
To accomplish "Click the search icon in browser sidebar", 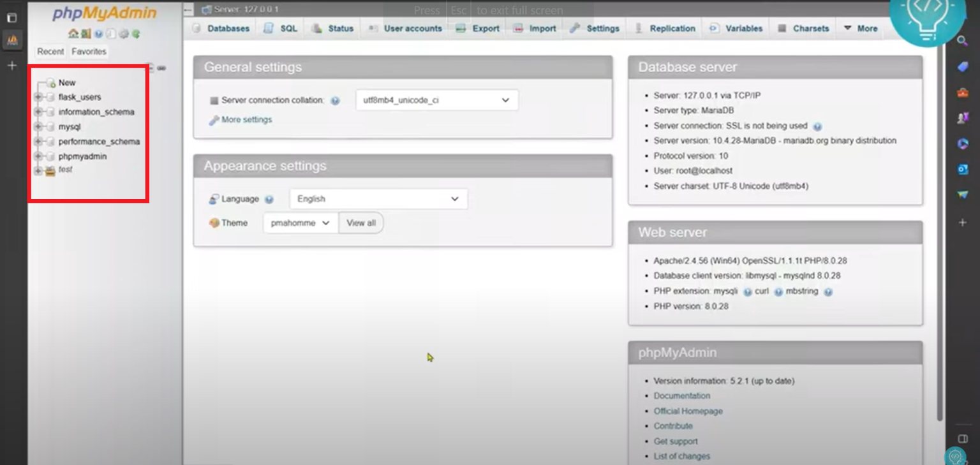I will point(962,41).
